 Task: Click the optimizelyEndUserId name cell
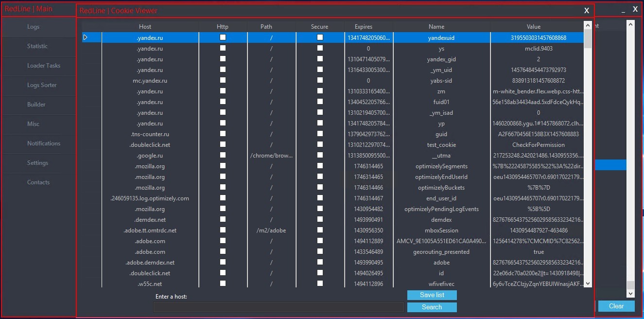[x=441, y=177]
